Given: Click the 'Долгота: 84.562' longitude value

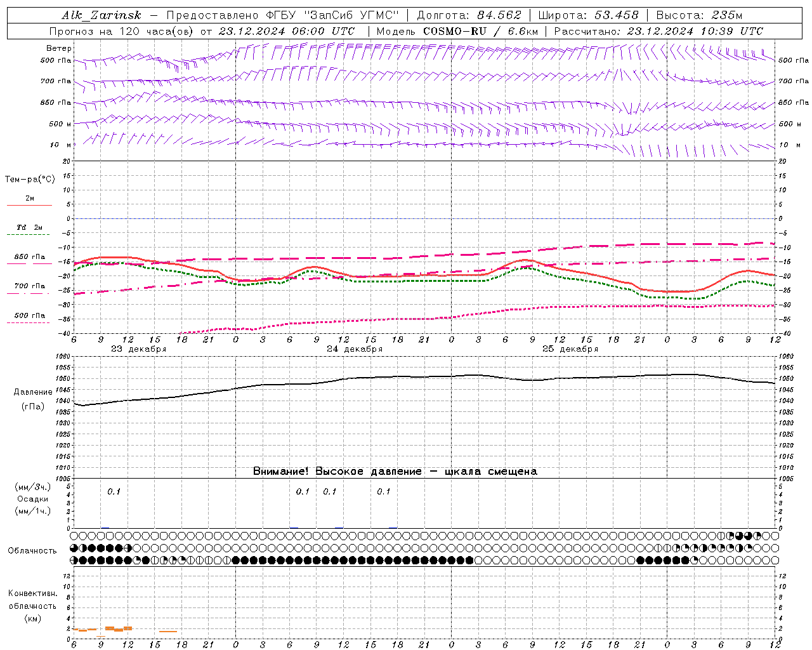Looking at the screenshot, I should click(469, 15).
